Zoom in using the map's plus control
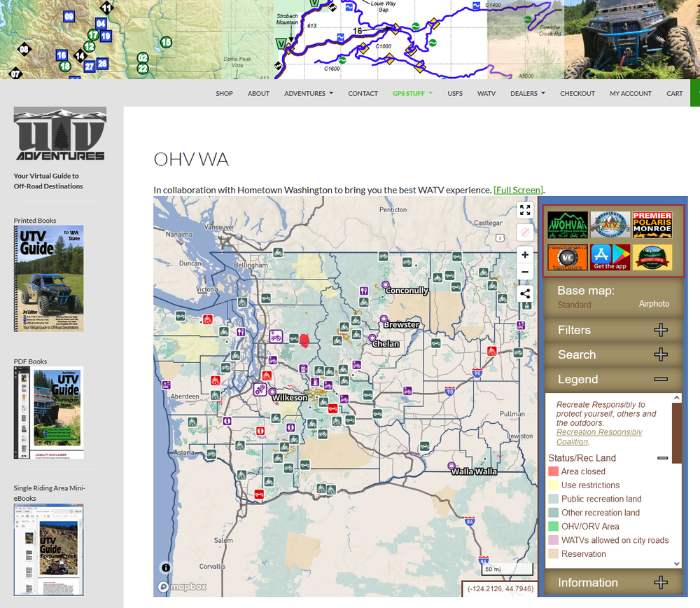 pyautogui.click(x=525, y=254)
